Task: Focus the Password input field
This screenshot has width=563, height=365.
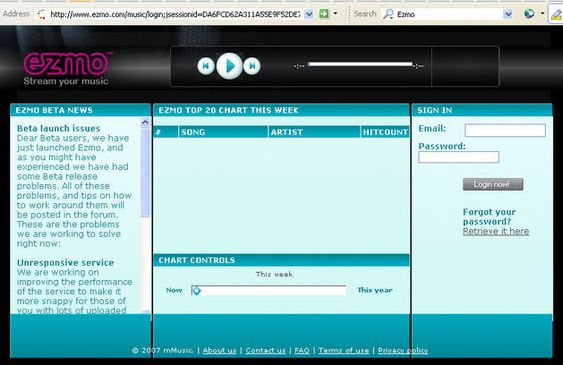Action: tap(459, 157)
